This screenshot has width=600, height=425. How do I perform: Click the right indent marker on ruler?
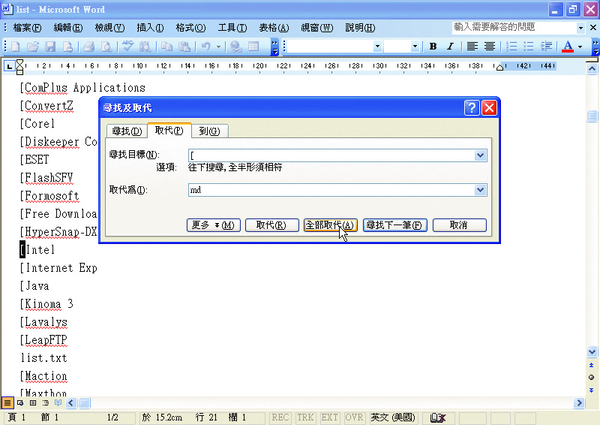[499, 68]
